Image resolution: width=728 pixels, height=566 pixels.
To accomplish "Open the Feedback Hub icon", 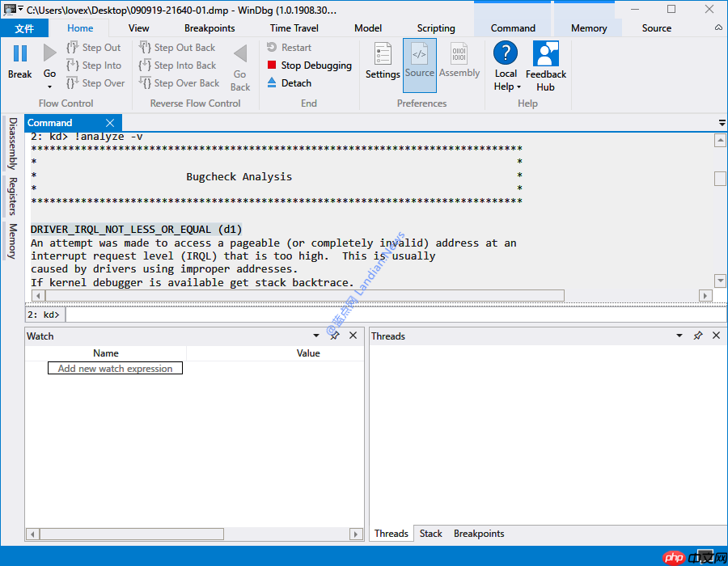I will tap(546, 54).
